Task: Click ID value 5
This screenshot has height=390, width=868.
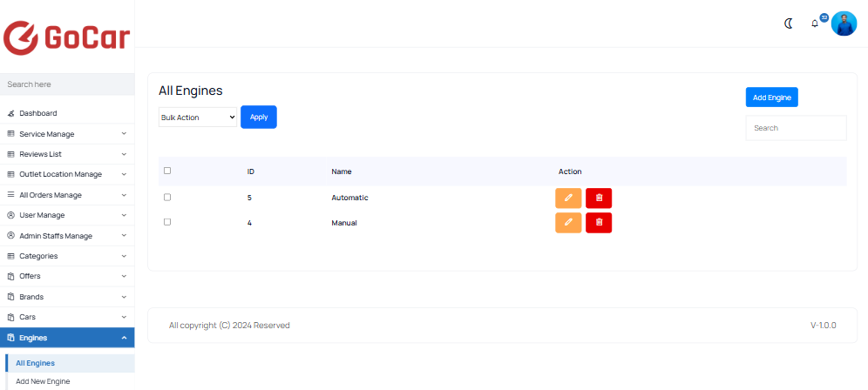Action: 249,198
